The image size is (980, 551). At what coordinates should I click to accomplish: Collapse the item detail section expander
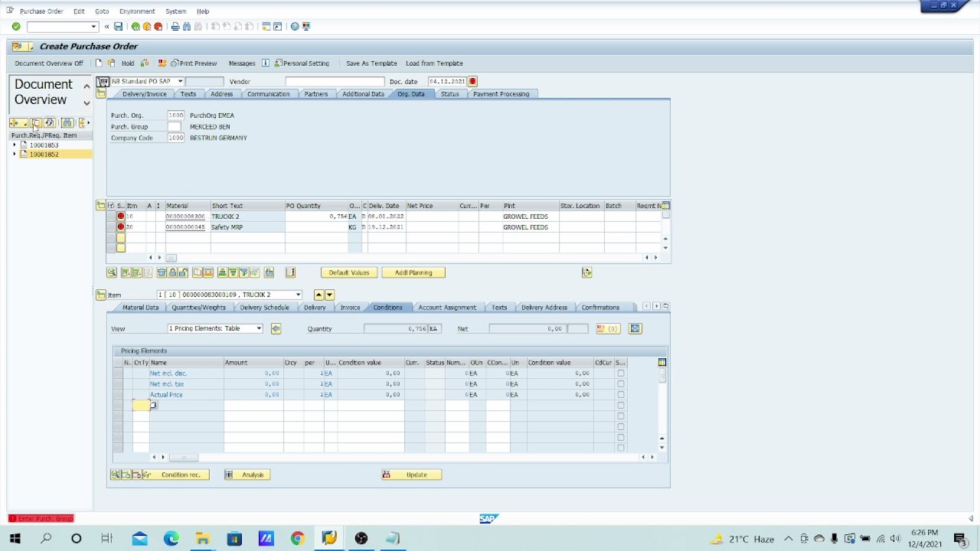tap(100, 295)
